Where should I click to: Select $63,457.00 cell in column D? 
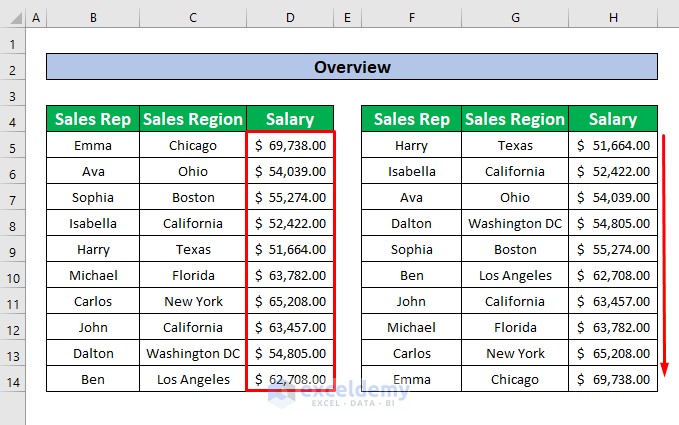(290, 327)
